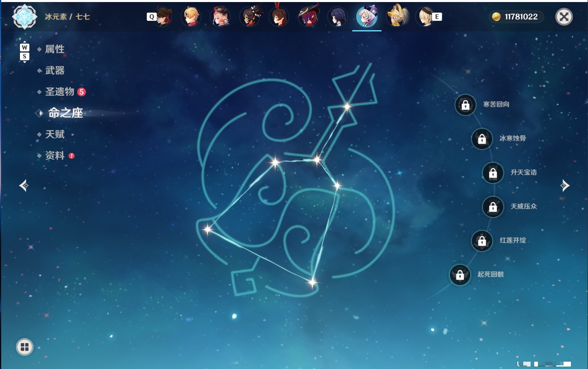Open the four-square grid menu icon

[x=24, y=347]
